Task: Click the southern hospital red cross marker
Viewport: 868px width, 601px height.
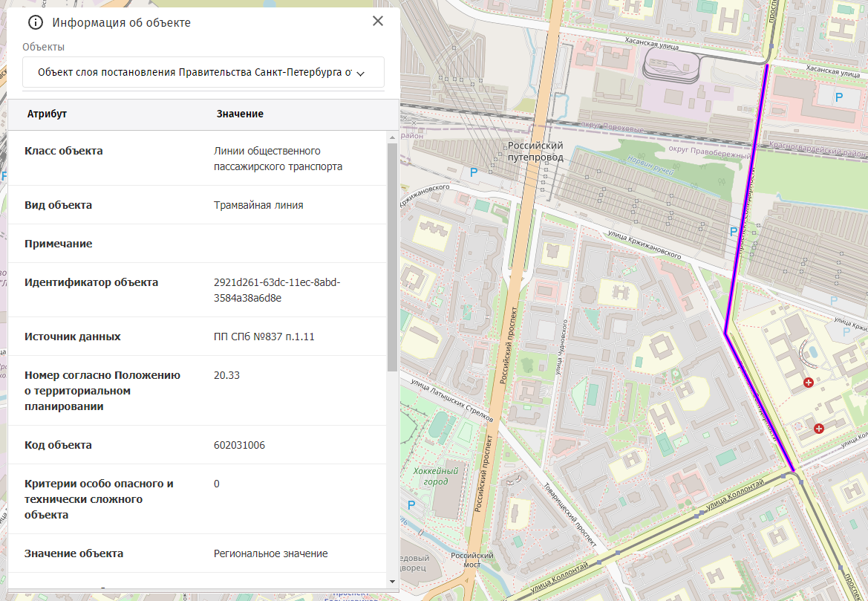Action: tap(819, 428)
